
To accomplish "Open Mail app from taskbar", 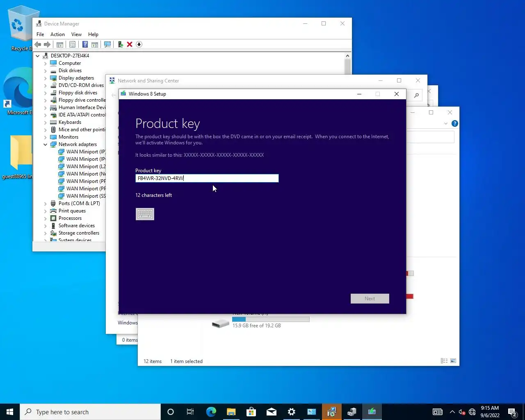I will (271, 412).
